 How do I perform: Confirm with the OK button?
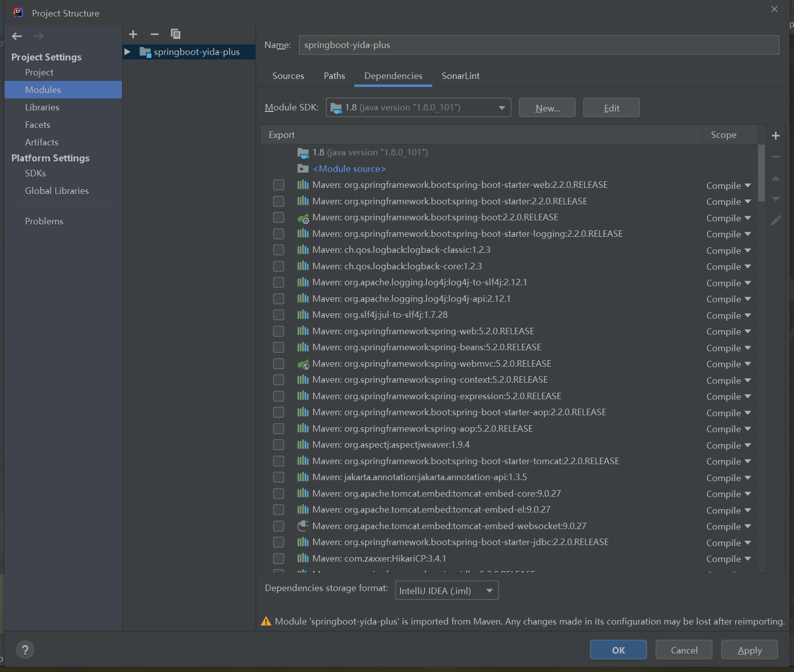click(618, 650)
